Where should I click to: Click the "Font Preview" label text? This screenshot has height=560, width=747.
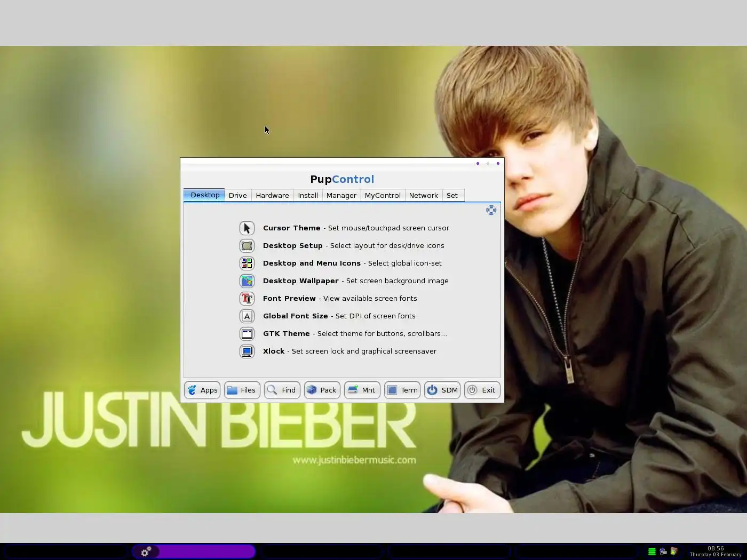[289, 299]
